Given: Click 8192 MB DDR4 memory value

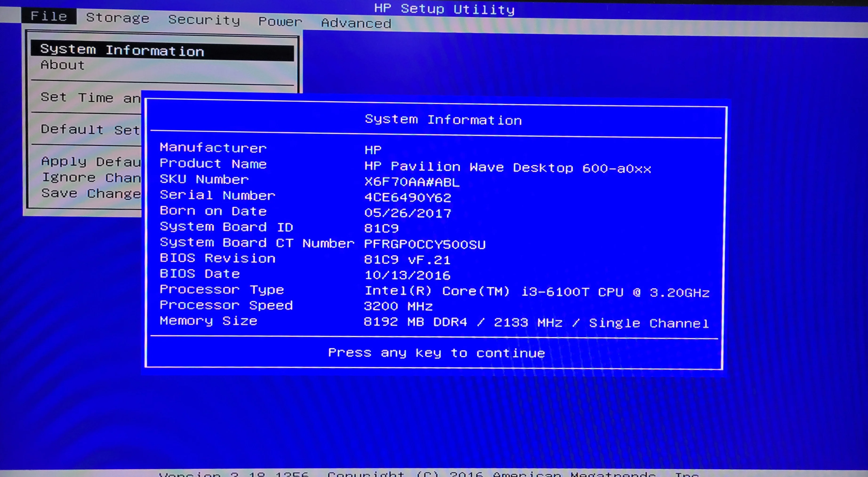Looking at the screenshot, I should (x=536, y=323).
